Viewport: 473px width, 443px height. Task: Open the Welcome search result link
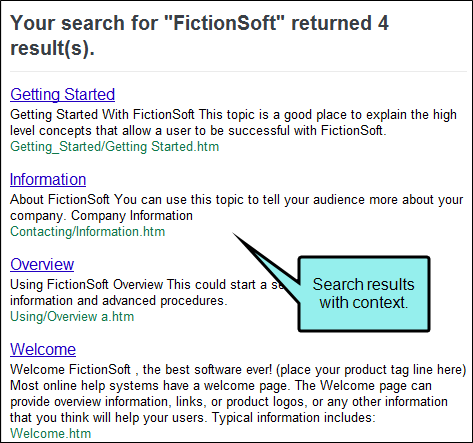[x=43, y=349]
